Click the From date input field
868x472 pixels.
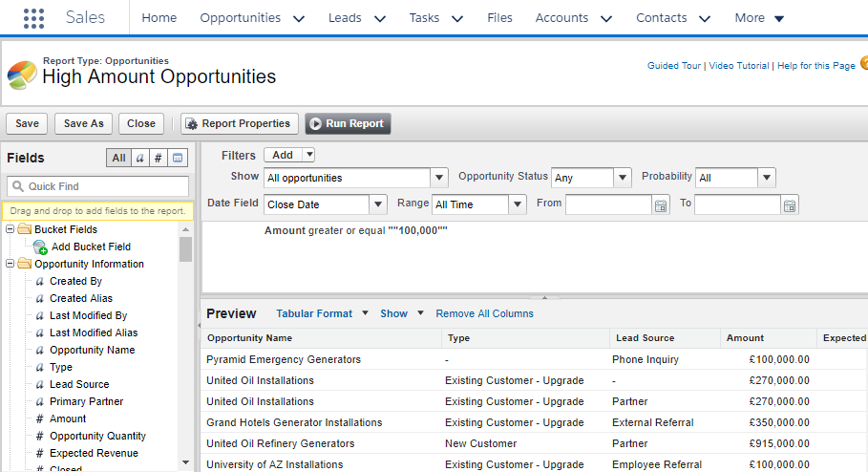tap(608, 204)
